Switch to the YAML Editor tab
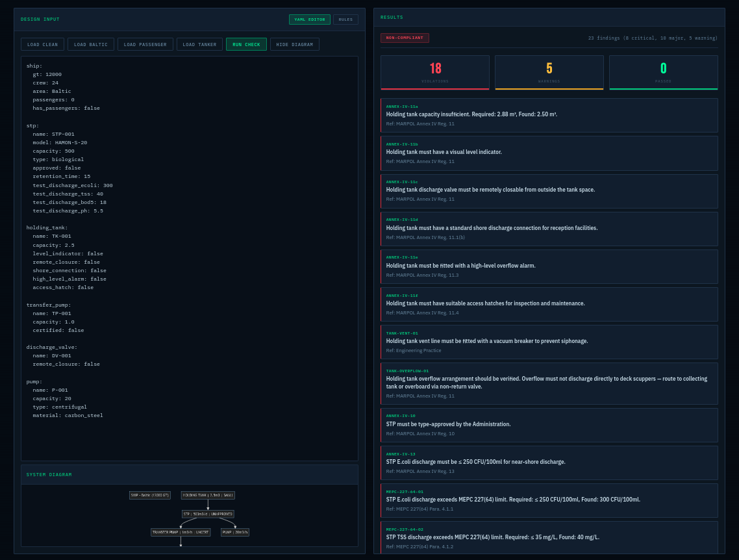 click(309, 19)
